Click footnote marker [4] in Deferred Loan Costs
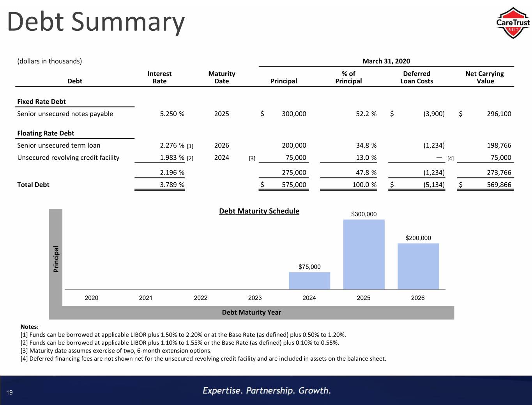This screenshot has height=411, width=532. coord(451,158)
